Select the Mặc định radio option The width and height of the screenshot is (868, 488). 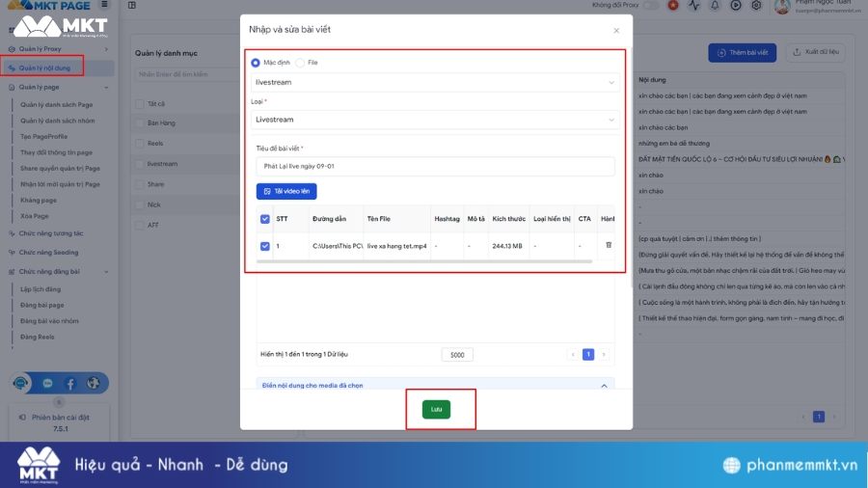[256, 63]
